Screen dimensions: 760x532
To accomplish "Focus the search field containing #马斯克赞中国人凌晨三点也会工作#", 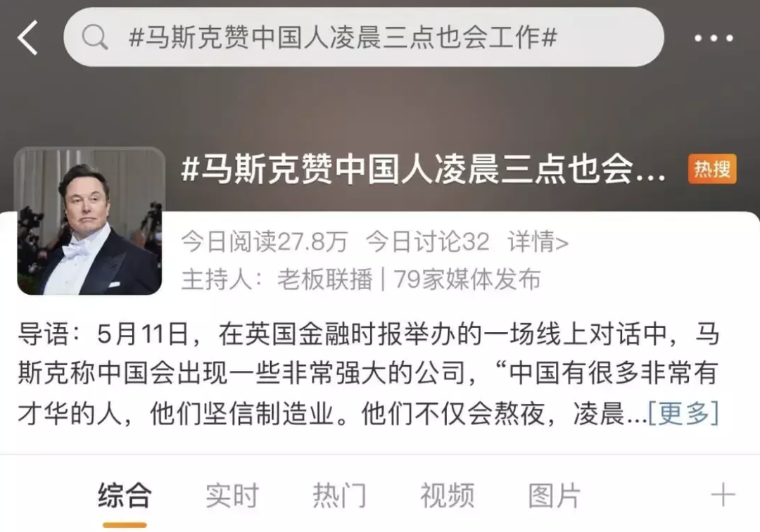I will point(364,37).
